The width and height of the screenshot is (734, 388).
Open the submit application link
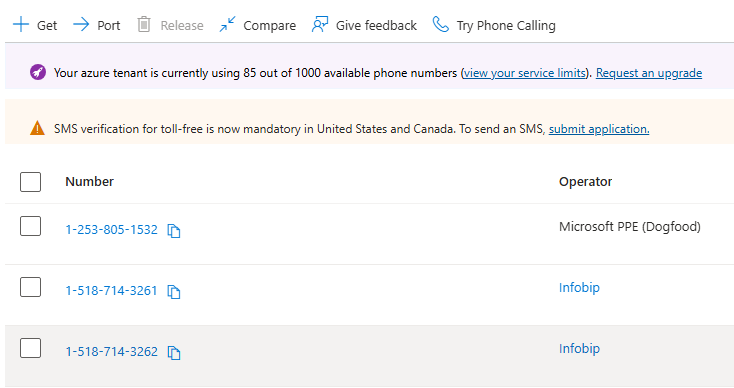pyautogui.click(x=599, y=129)
